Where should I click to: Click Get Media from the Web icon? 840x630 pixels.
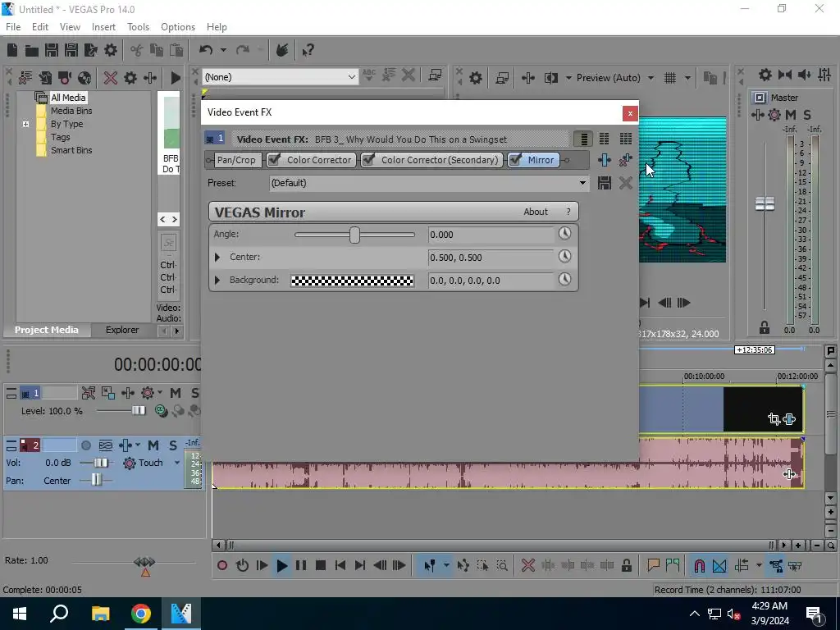pos(84,78)
